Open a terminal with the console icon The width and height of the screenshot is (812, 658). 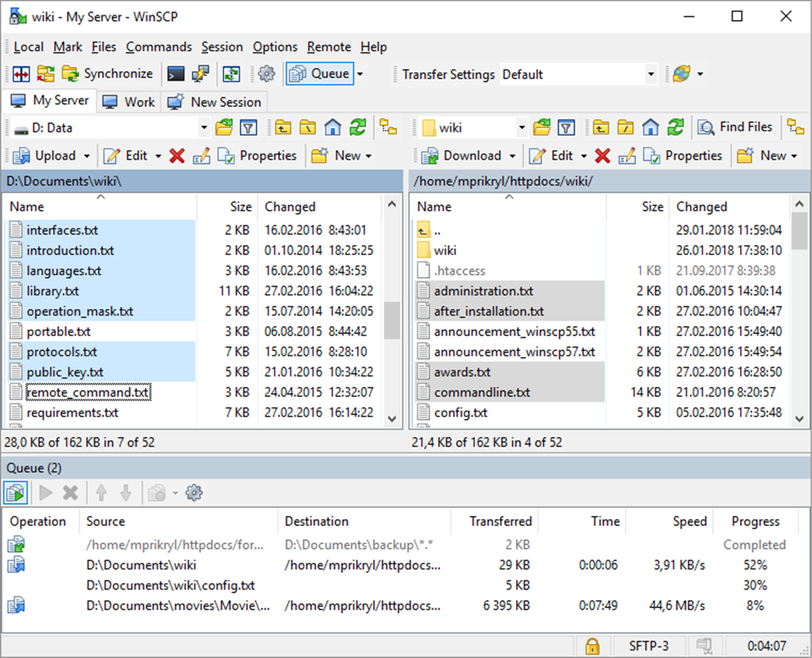176,74
